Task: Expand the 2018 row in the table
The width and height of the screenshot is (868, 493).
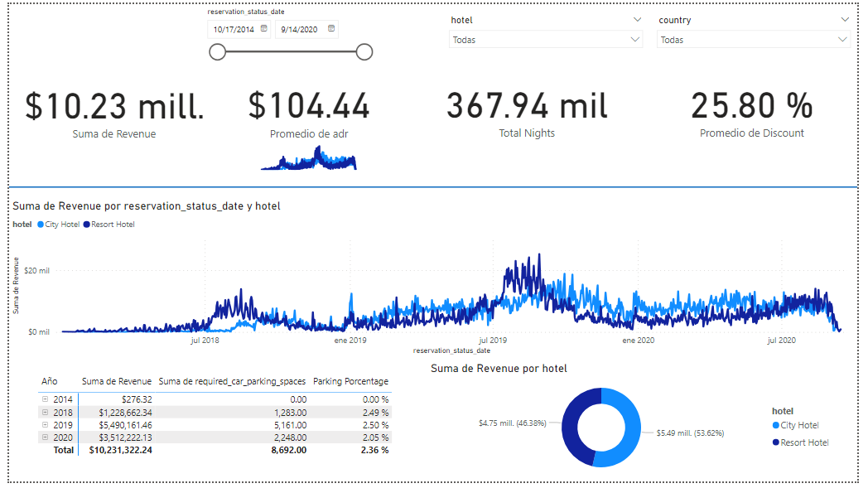Action: [46, 412]
